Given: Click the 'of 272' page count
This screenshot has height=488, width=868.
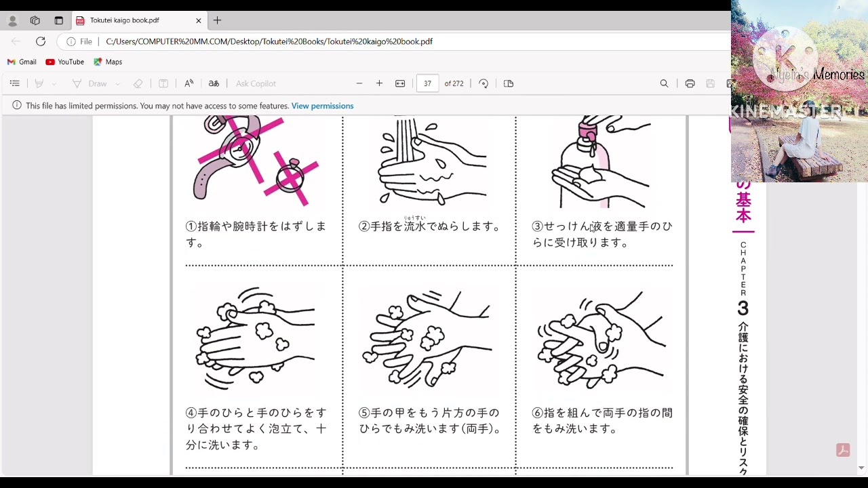Looking at the screenshot, I should tap(454, 83).
